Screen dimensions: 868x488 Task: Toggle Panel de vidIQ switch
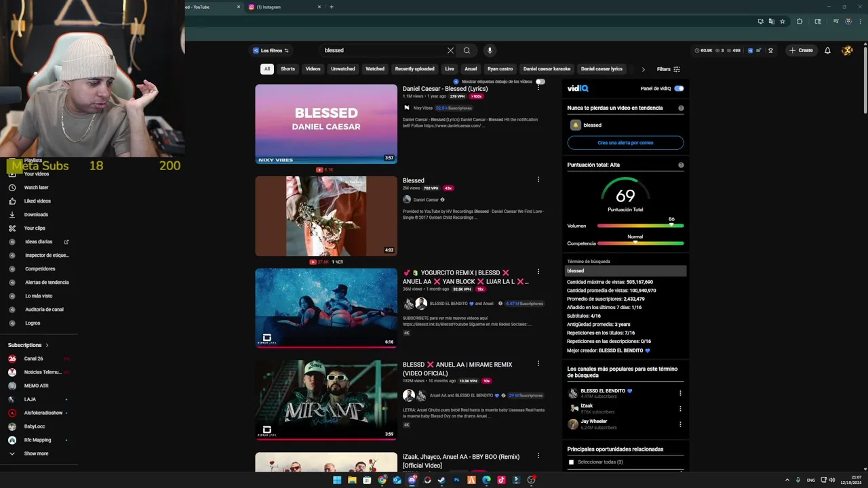pos(679,89)
